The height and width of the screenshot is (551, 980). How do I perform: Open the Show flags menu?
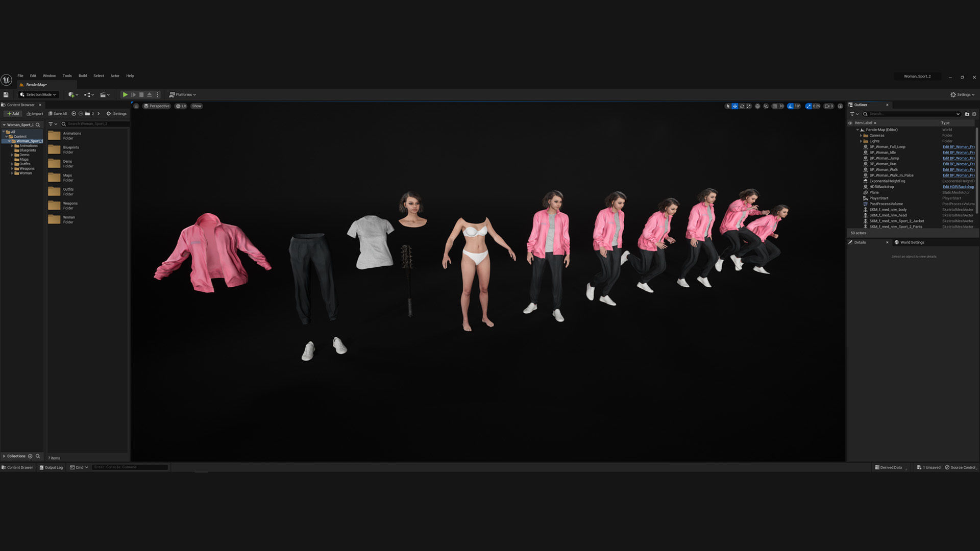(197, 106)
